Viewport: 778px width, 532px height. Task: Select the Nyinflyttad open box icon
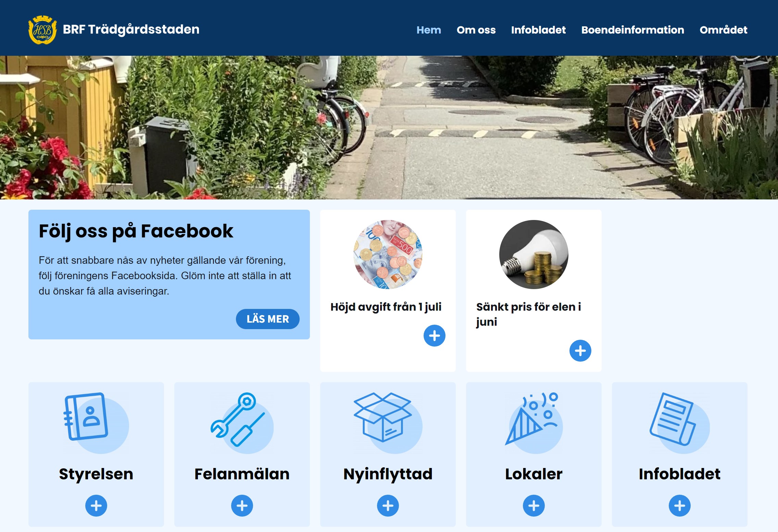click(x=388, y=423)
